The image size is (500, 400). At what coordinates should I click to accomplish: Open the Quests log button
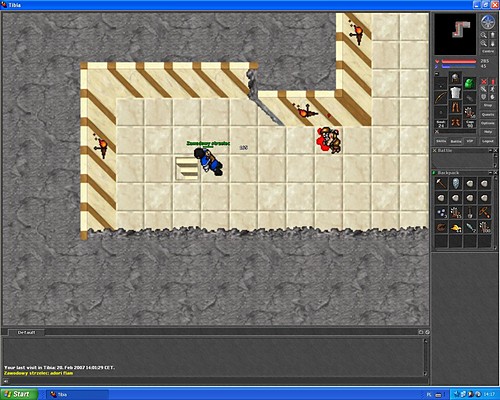[488, 114]
